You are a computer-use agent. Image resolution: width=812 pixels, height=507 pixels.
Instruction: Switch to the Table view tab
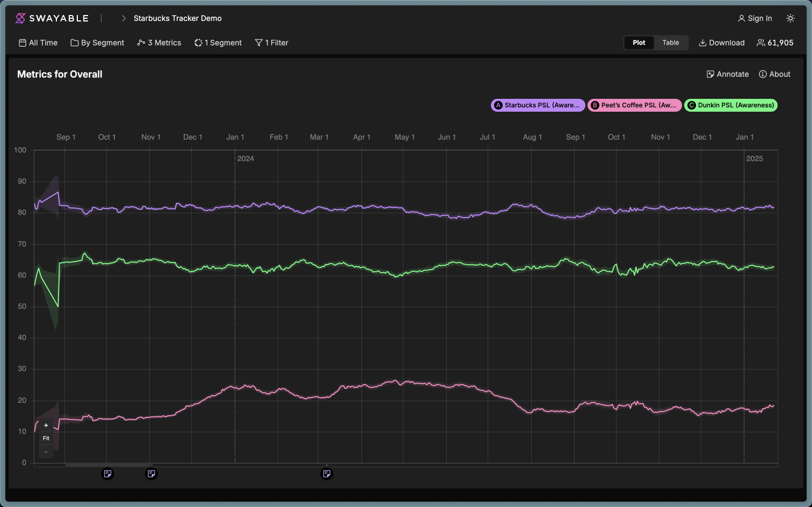pyautogui.click(x=670, y=43)
